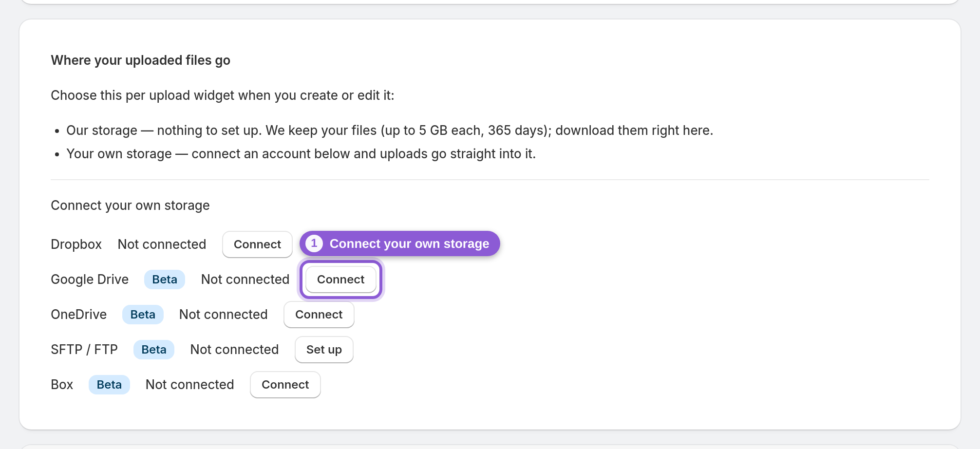Click the SFTP / FTP 'Not connected' status

(x=234, y=350)
